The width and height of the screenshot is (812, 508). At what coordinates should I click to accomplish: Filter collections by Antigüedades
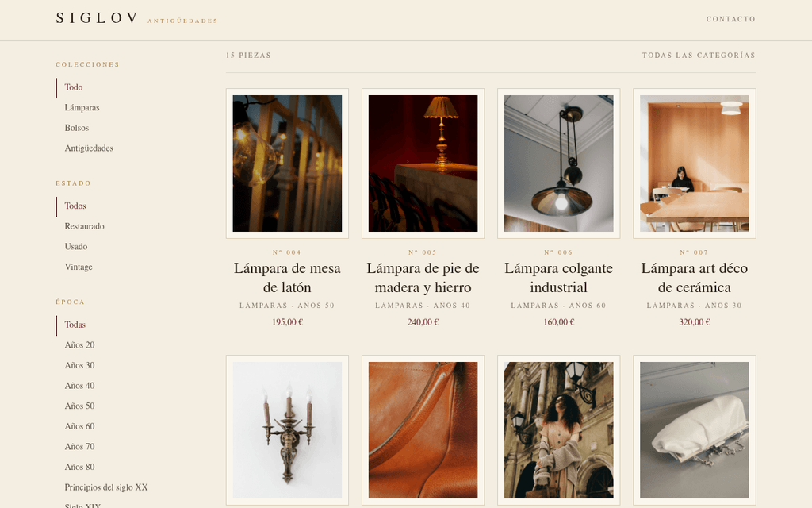pos(89,148)
